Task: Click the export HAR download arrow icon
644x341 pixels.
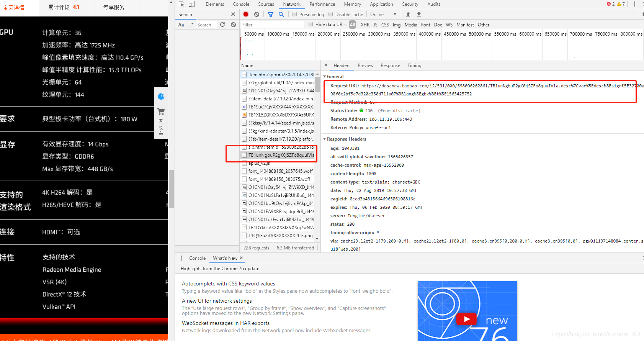Action: pyautogui.click(x=419, y=14)
